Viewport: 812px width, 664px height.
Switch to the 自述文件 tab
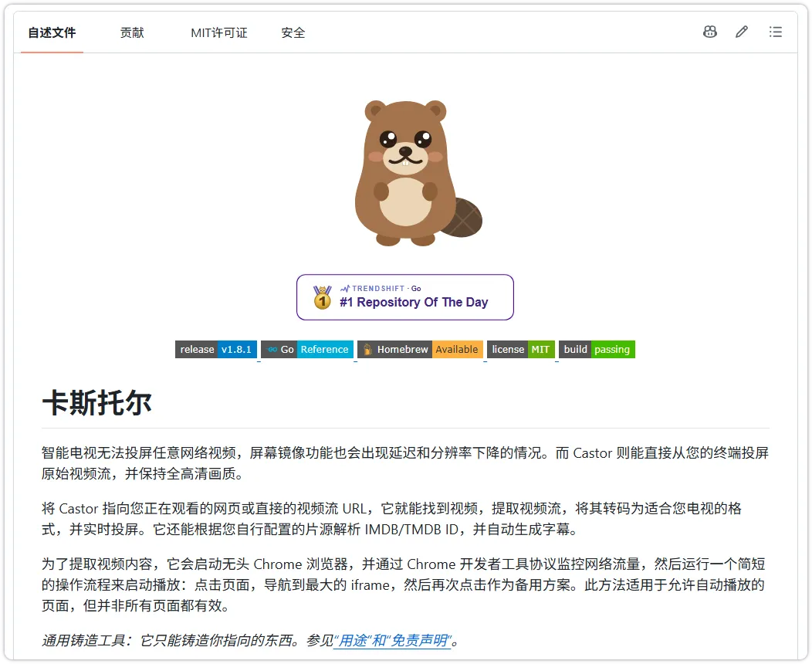52,32
